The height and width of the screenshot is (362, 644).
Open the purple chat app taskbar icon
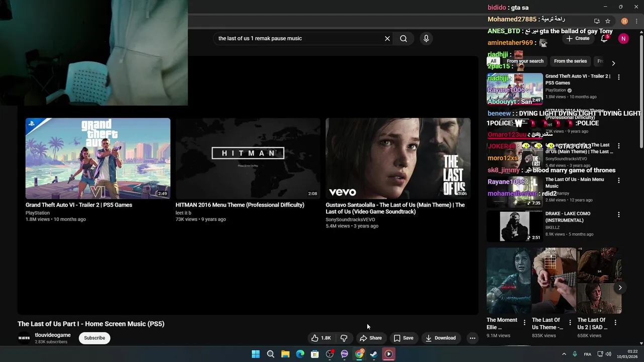(x=345, y=354)
